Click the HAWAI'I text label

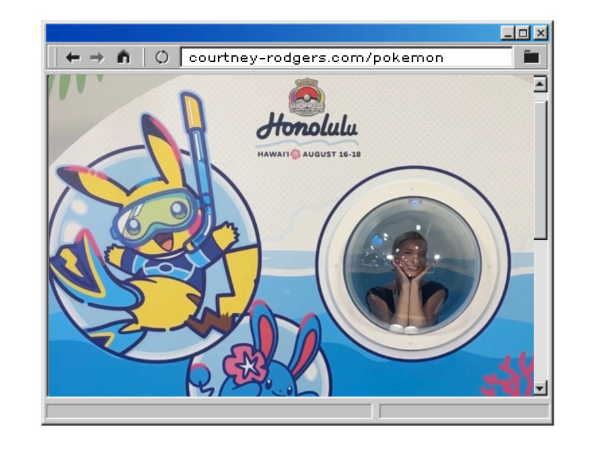tap(273, 154)
